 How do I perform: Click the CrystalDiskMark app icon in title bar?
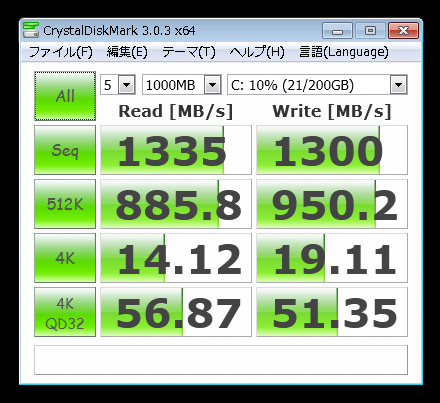pos(31,30)
